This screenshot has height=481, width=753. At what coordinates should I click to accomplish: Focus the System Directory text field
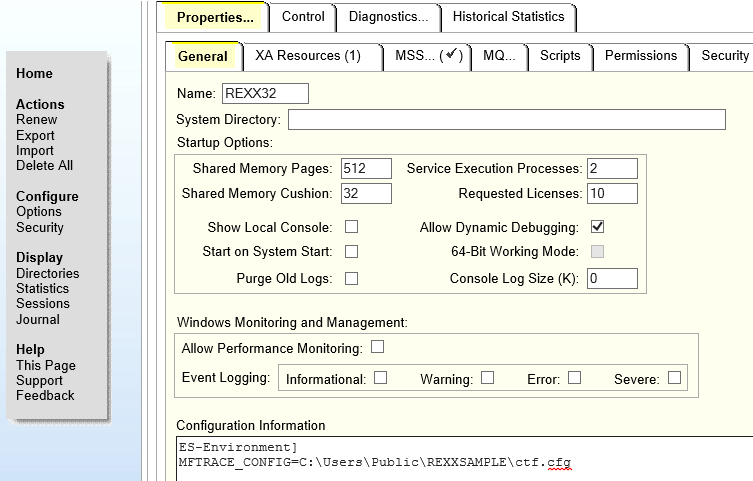506,120
